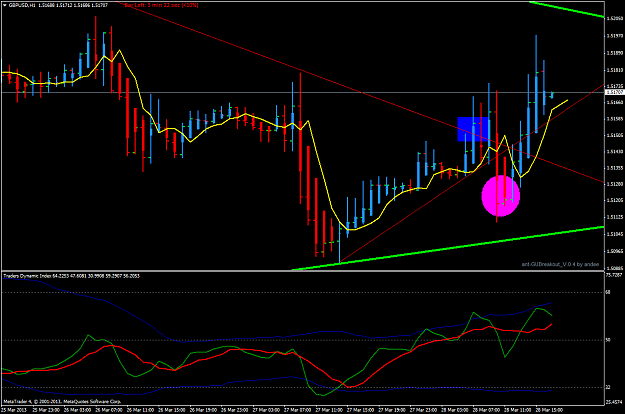Click the red 'Bar Left' countdown text
625x414 pixels.
[162, 5]
